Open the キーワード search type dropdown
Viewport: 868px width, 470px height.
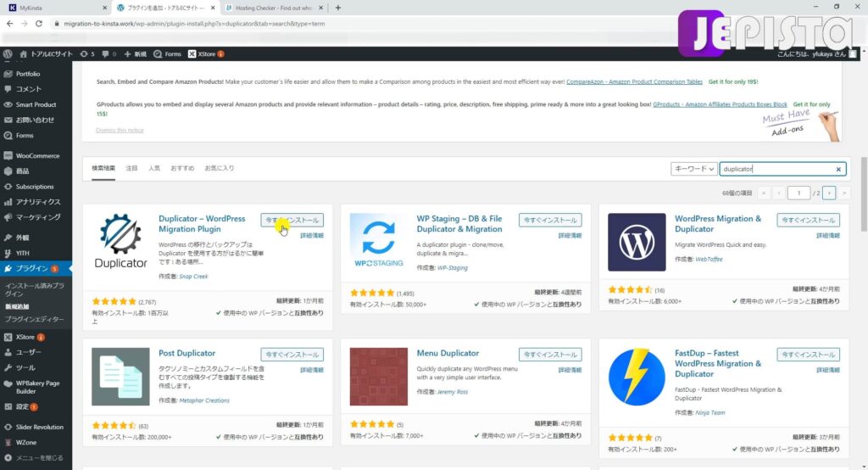pyautogui.click(x=693, y=169)
